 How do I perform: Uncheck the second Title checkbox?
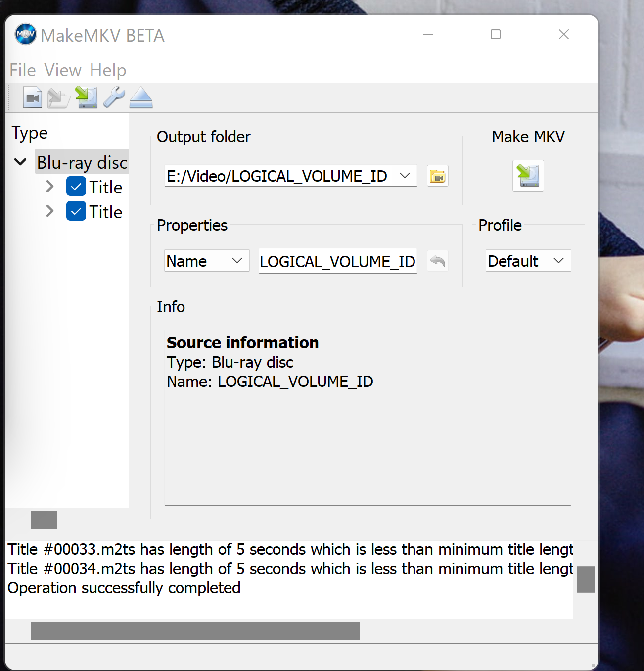coord(76,211)
